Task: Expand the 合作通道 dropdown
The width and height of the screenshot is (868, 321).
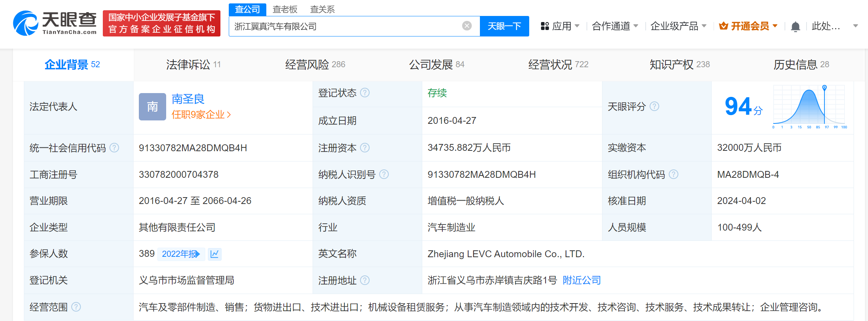Action: [615, 26]
